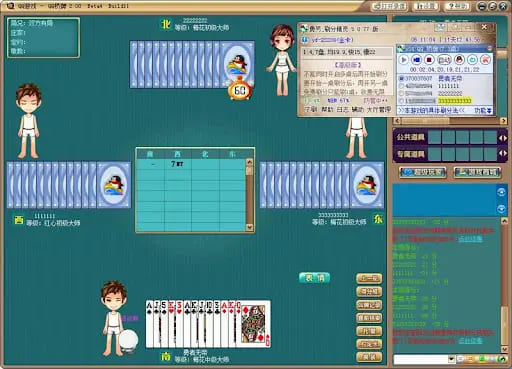The width and height of the screenshot is (512, 369).
Task: Click the chat bubble icon beside chat input
Action: click(460, 359)
